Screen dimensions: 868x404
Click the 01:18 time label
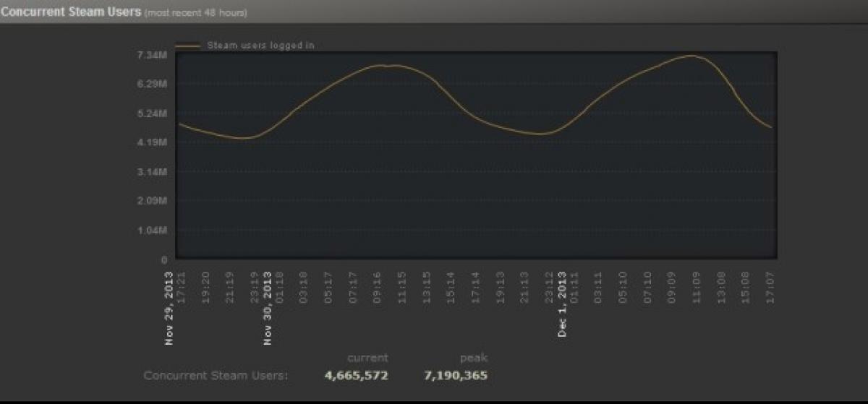279,287
